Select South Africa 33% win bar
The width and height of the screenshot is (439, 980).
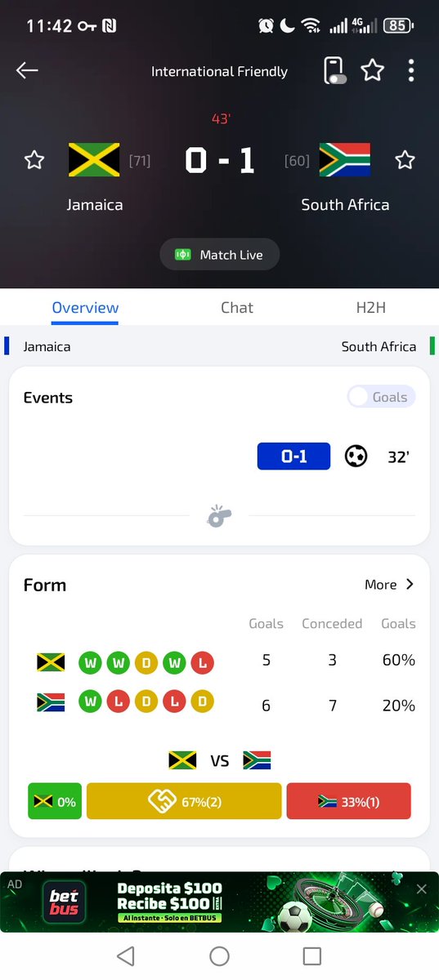(x=348, y=801)
